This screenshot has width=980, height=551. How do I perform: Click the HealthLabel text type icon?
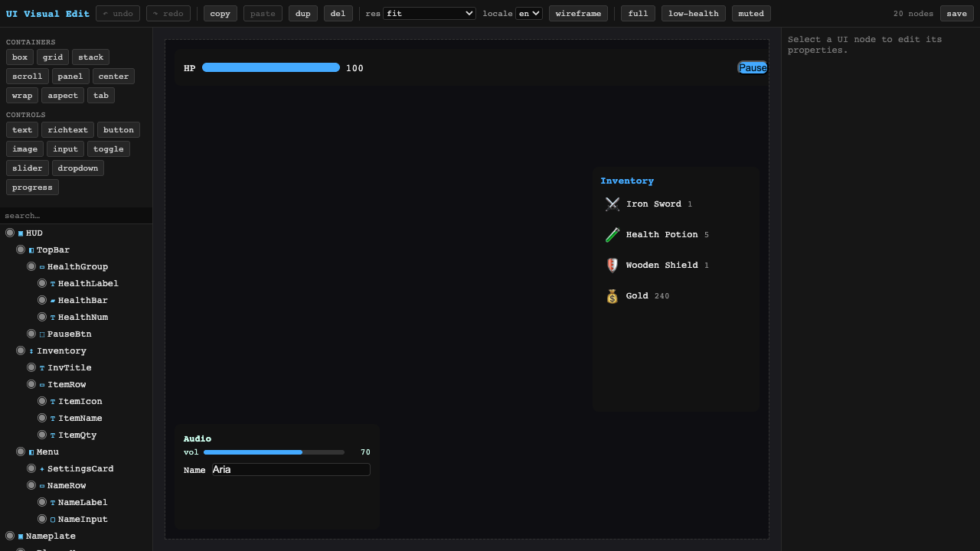pos(53,284)
